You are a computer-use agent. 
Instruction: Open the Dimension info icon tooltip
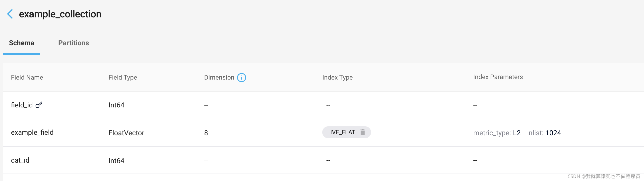click(241, 77)
